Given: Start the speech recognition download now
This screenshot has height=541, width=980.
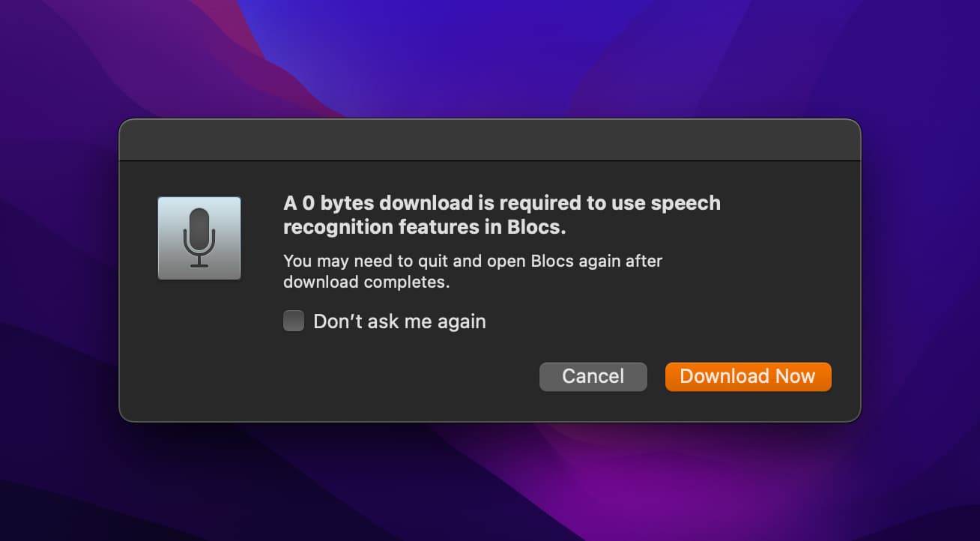Looking at the screenshot, I should 748,376.
